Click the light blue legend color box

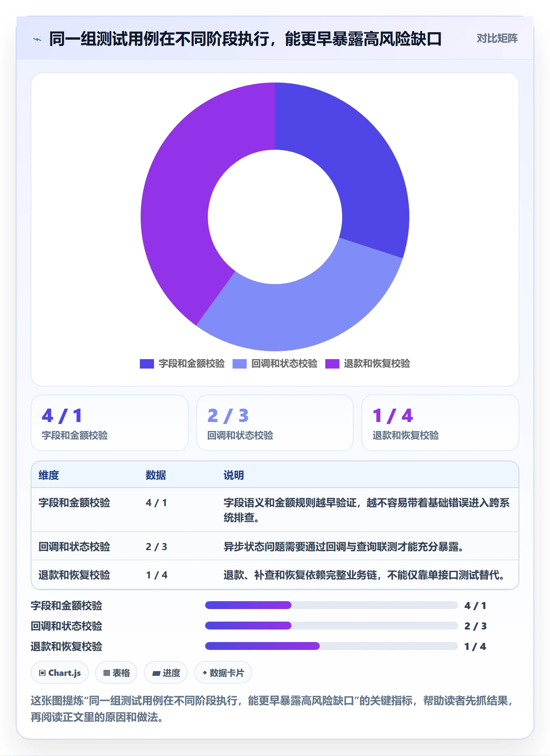[x=240, y=364]
